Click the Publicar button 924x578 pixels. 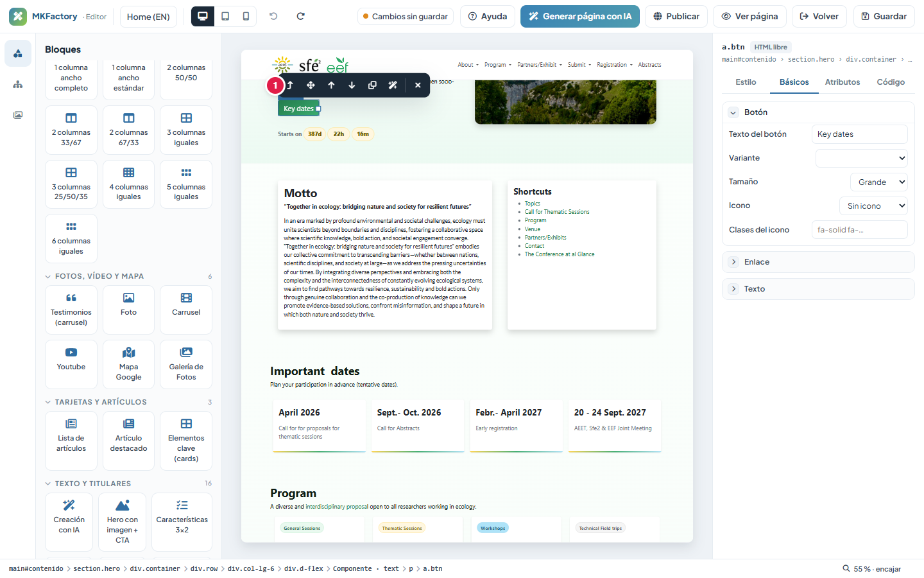(x=676, y=16)
